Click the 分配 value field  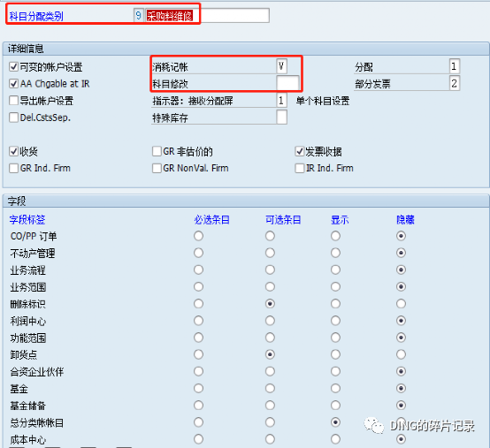[x=455, y=66]
